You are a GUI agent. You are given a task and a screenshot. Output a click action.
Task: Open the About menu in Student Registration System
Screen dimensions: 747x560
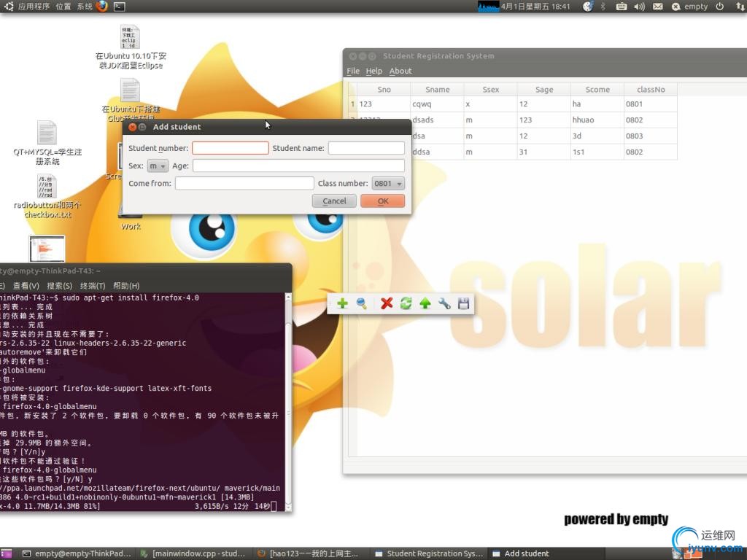[400, 71]
